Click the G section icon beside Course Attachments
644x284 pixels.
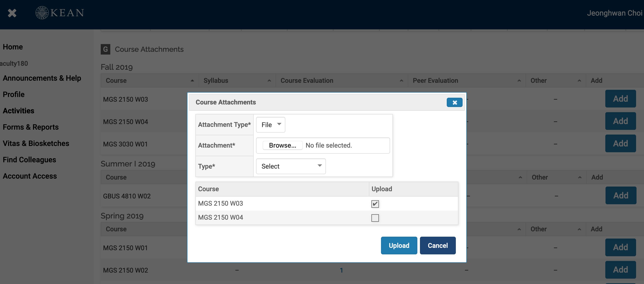click(x=105, y=49)
